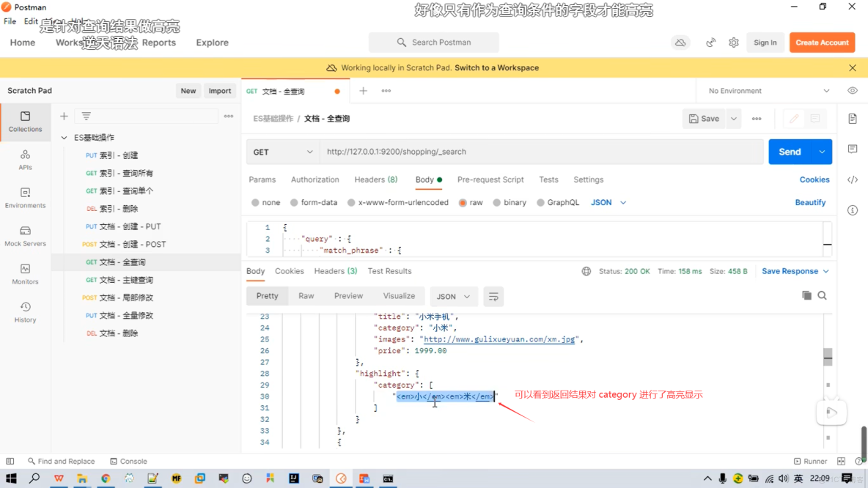Open the GET request method dropdown

point(282,152)
